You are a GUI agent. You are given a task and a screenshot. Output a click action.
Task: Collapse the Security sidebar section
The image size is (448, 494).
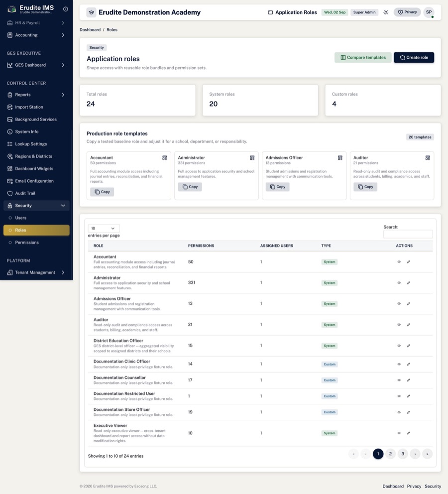coord(36,205)
